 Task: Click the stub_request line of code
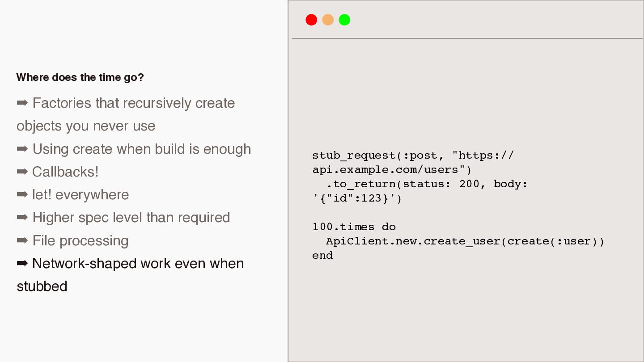coord(413,156)
